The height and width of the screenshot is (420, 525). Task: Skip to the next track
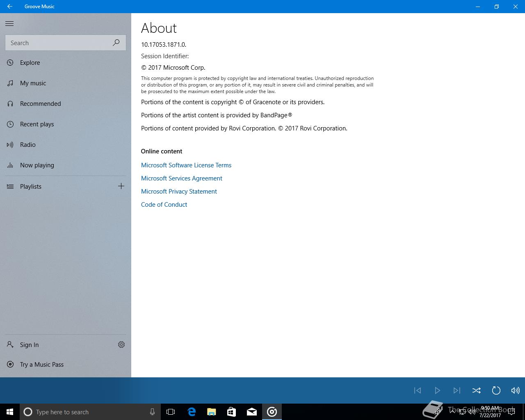(x=457, y=390)
